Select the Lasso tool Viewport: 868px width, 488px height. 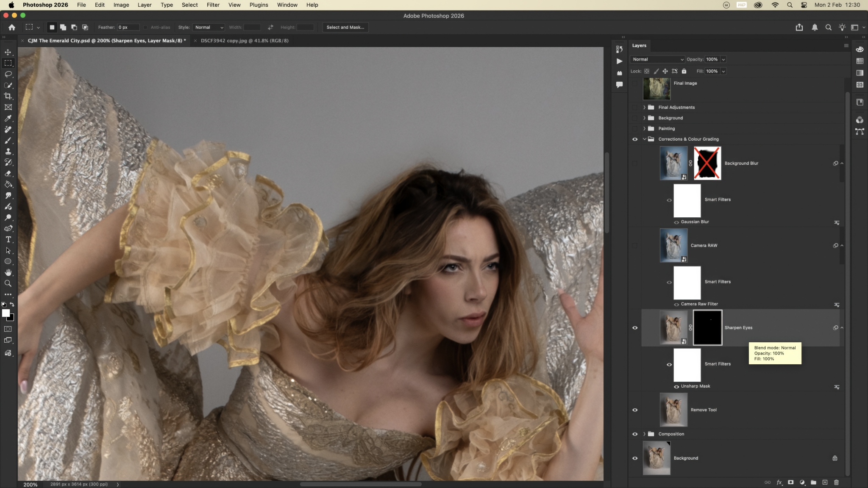8,74
